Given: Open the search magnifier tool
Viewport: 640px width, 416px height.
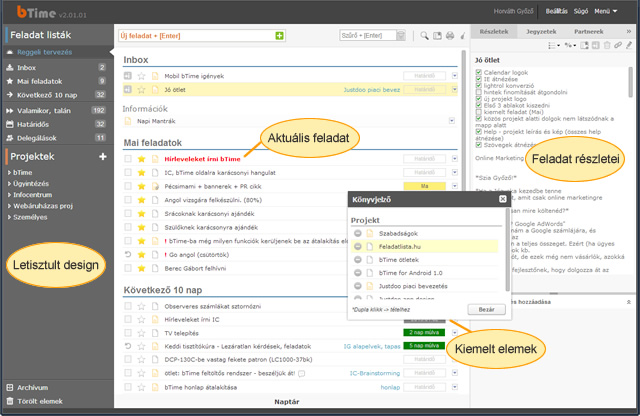Looking at the screenshot, I should click(x=424, y=36).
